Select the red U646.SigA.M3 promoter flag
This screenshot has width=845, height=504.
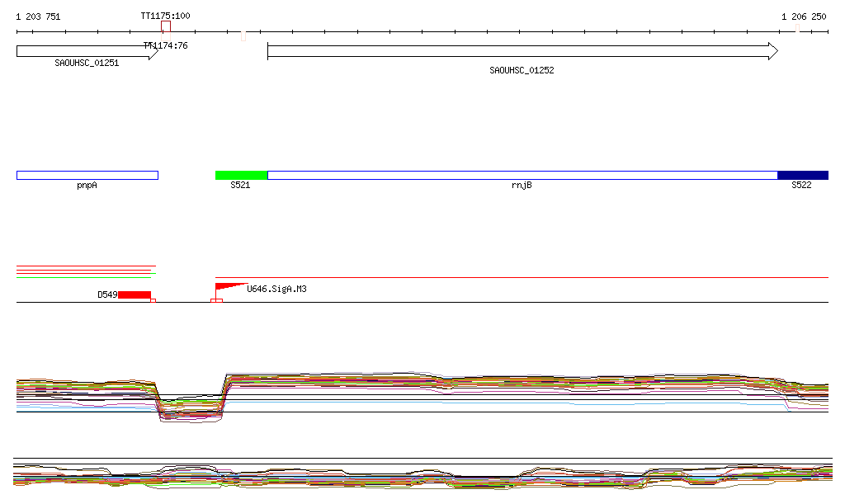(x=228, y=287)
